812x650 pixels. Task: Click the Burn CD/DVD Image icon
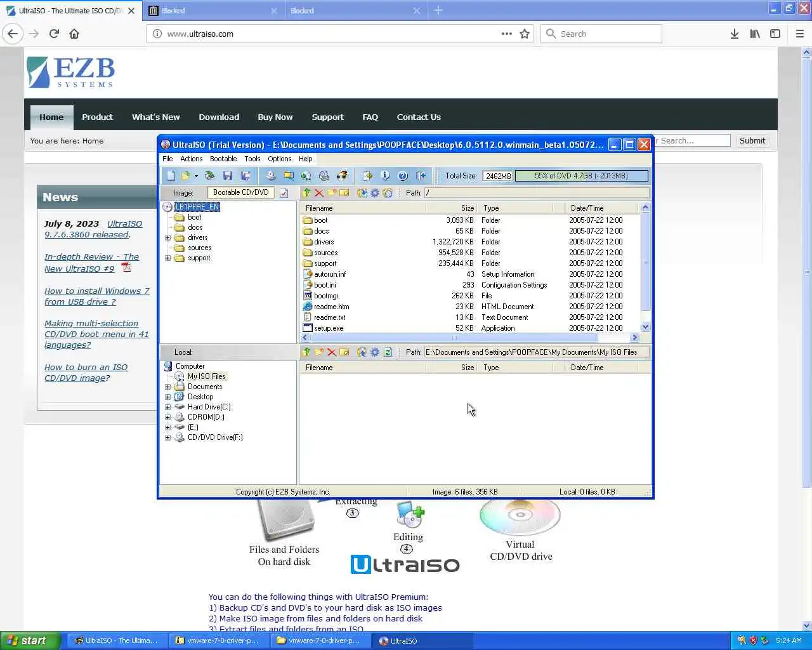pos(342,176)
